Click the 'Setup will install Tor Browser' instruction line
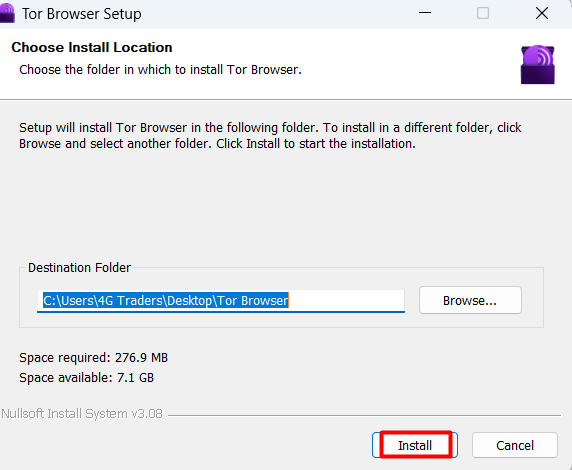Image resolution: width=572 pixels, height=470 pixels. tap(270, 128)
